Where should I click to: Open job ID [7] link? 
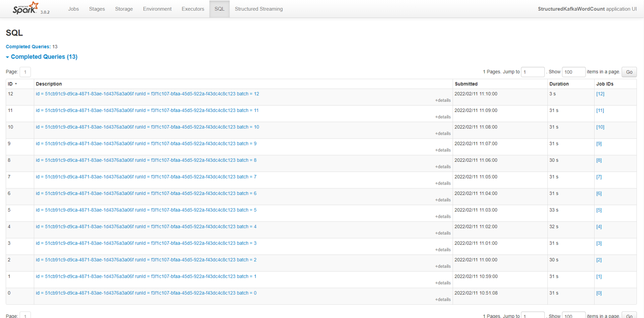(x=599, y=177)
